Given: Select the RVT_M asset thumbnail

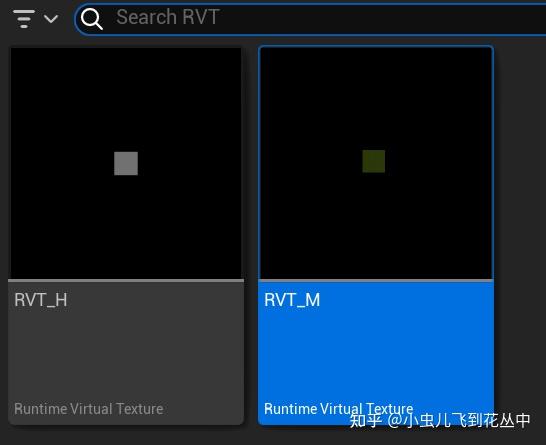Looking at the screenshot, I should tap(376, 163).
